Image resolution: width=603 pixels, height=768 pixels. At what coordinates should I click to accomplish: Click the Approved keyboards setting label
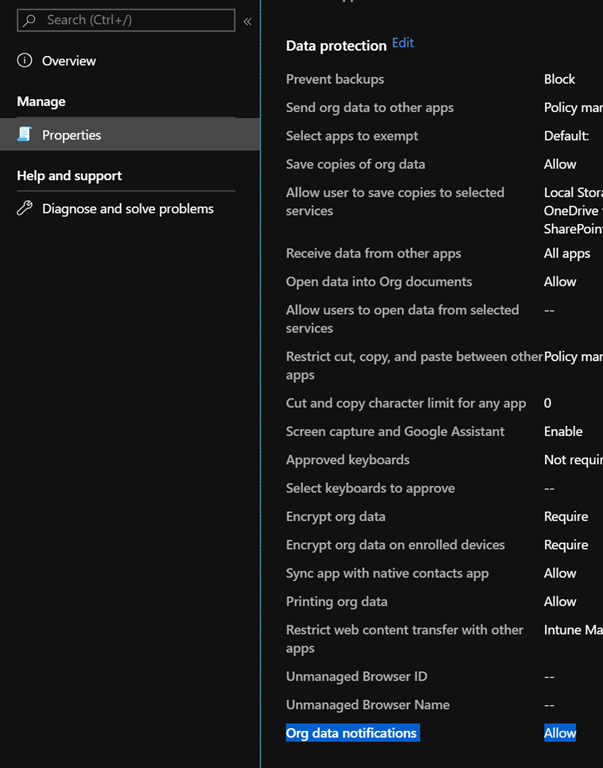pyautogui.click(x=347, y=460)
